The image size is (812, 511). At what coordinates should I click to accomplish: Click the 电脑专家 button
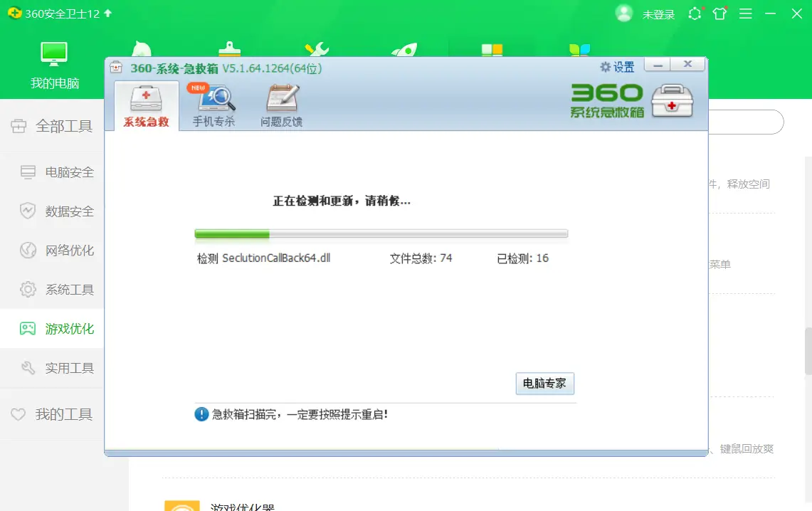(x=545, y=384)
